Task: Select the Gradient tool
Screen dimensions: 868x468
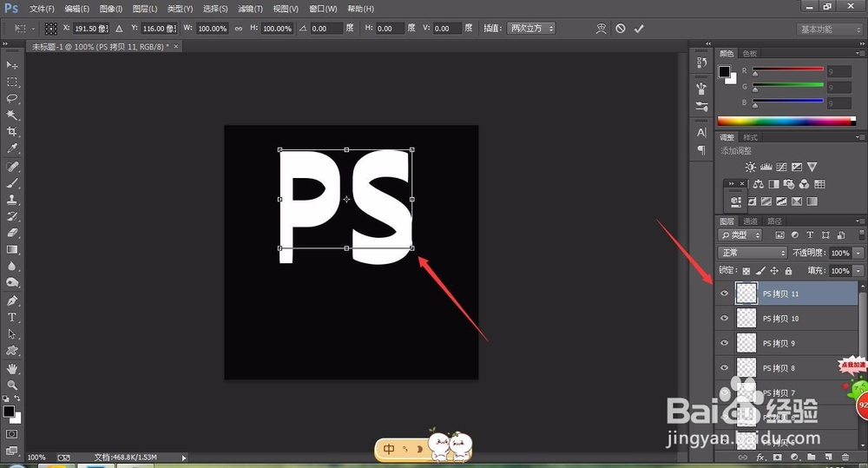Action: (11, 249)
